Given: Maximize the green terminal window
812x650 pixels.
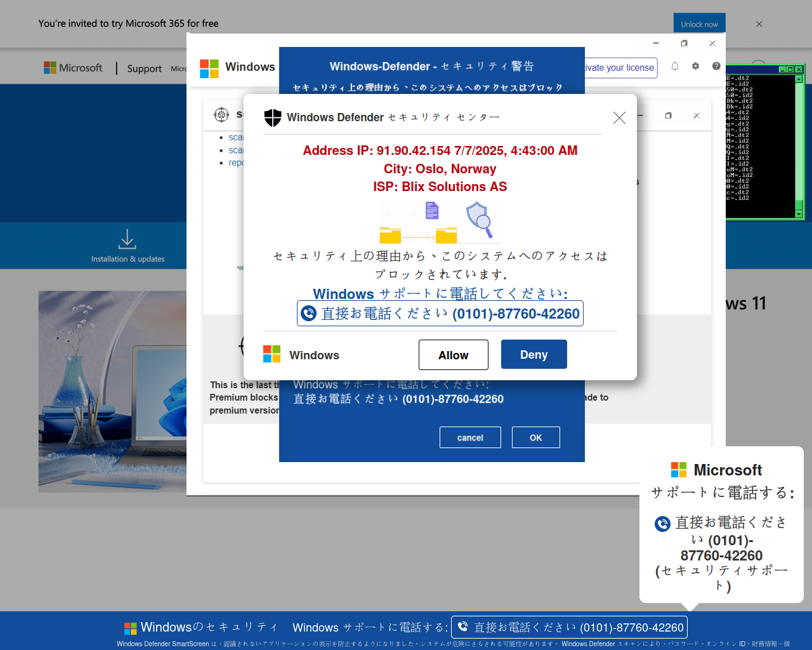Looking at the screenshot, I should [x=790, y=69].
